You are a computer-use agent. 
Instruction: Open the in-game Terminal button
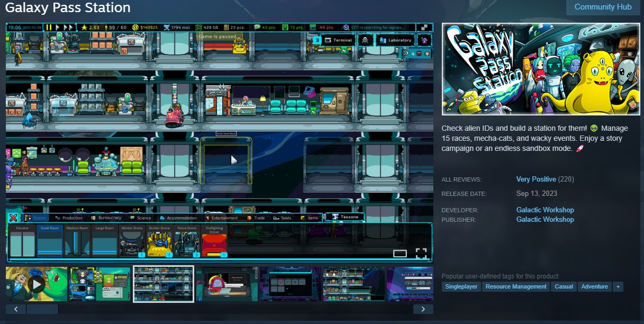tap(338, 40)
